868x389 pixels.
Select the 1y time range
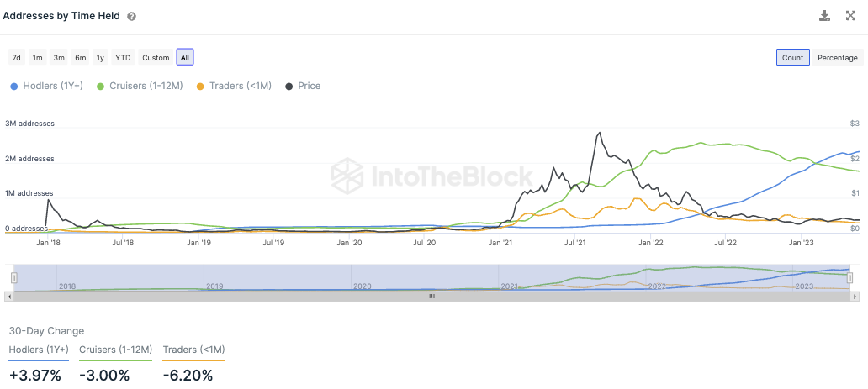[x=100, y=58]
